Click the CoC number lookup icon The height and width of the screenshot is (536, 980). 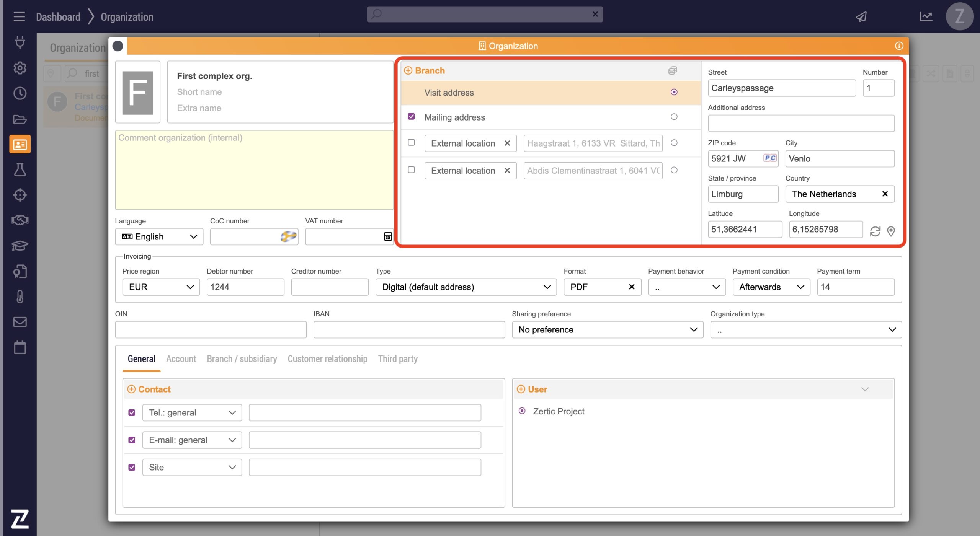288,236
